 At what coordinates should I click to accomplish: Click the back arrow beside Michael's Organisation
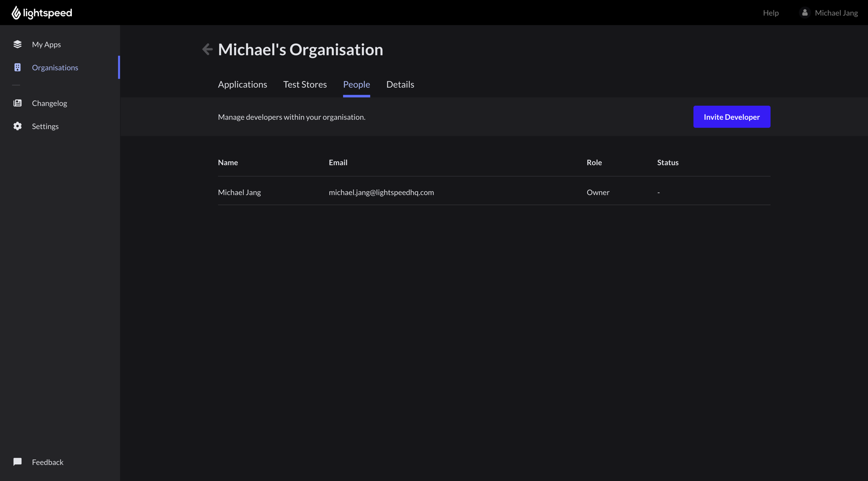tap(207, 49)
